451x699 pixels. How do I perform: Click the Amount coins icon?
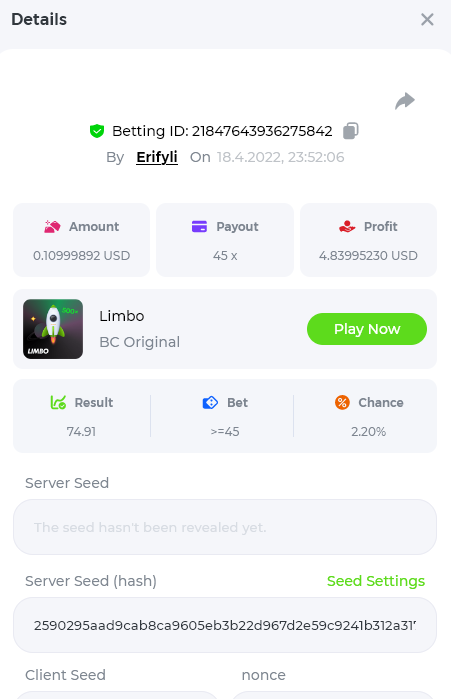[52, 226]
